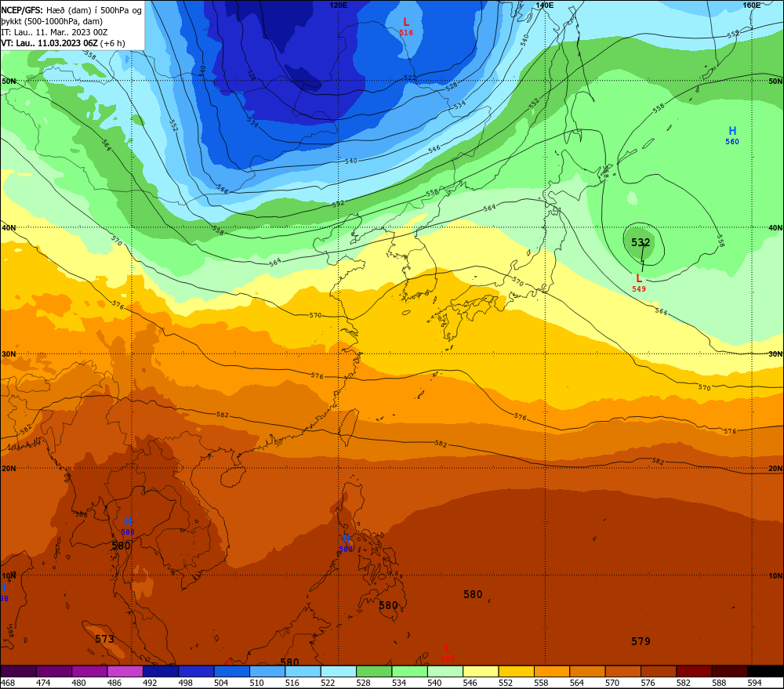This screenshot has width=784, height=689.
Task: Click the 50N latitude label on the left edge
Action: 9,81
